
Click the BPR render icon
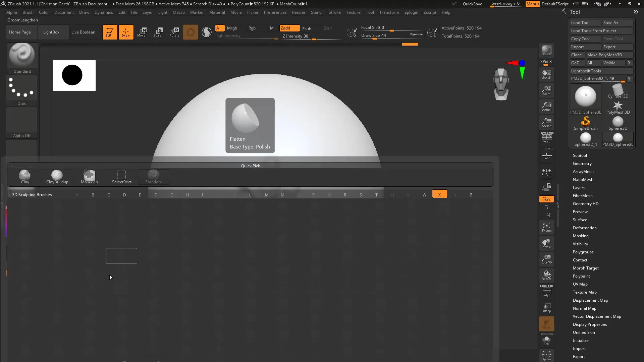click(546, 51)
